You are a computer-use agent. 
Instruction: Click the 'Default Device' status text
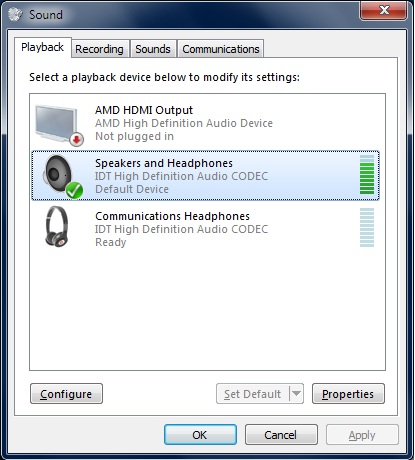click(132, 189)
